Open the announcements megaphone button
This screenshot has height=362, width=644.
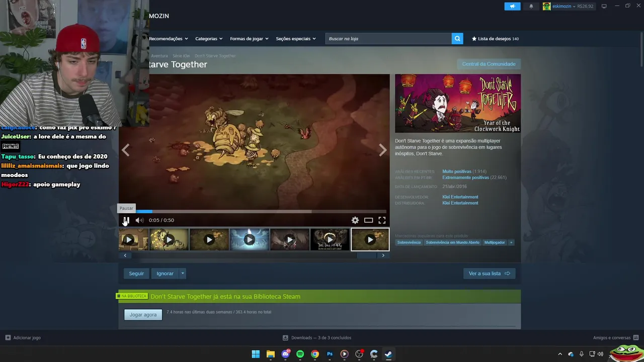(x=512, y=6)
